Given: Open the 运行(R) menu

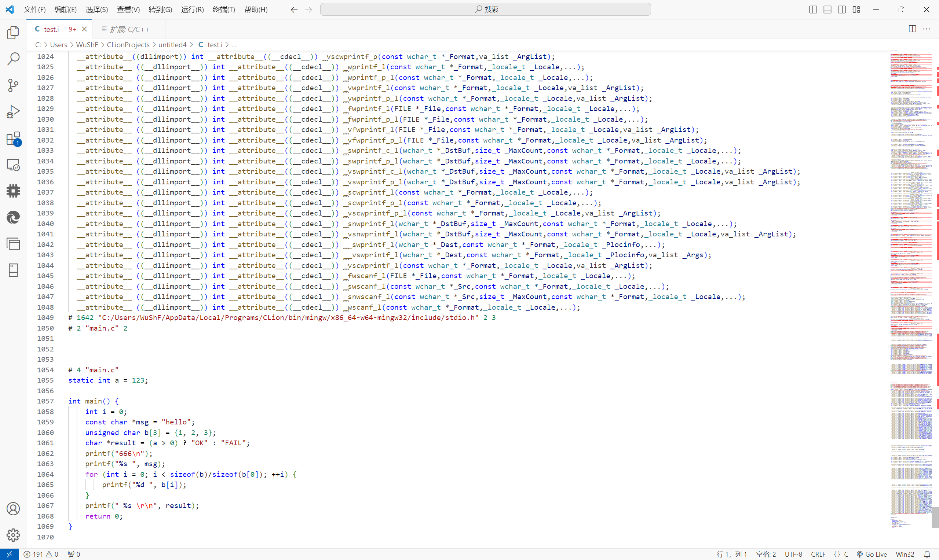Looking at the screenshot, I should tap(192, 10).
